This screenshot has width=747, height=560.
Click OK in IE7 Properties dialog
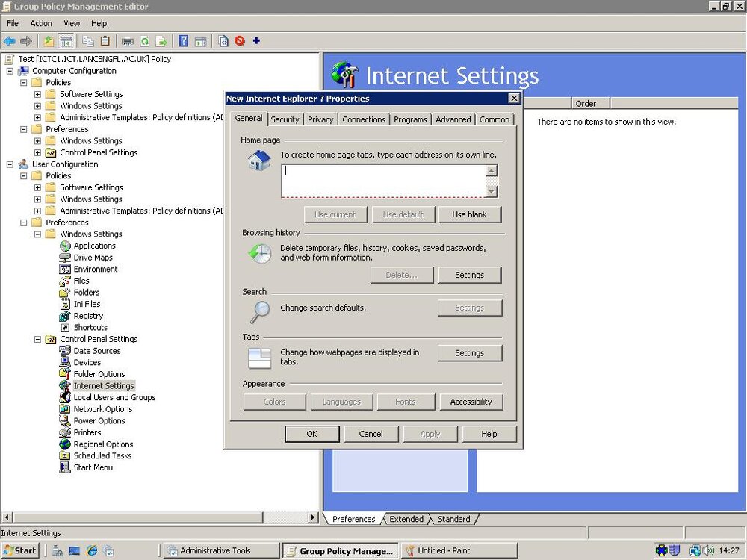[312, 434]
